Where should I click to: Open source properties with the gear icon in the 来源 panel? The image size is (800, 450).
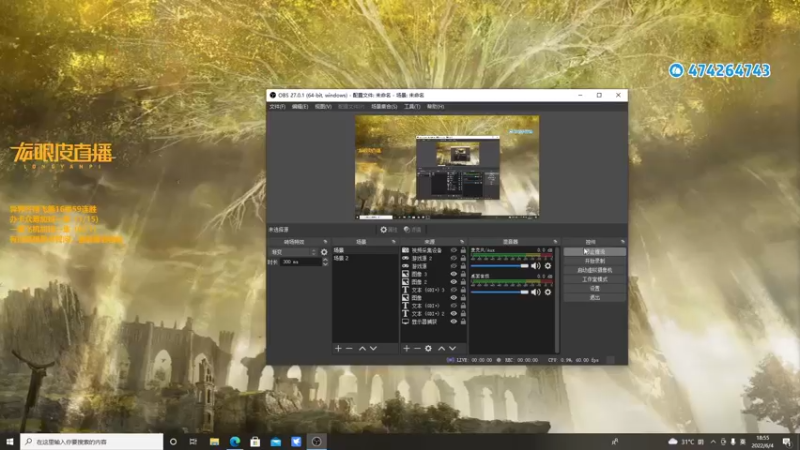tap(429, 348)
